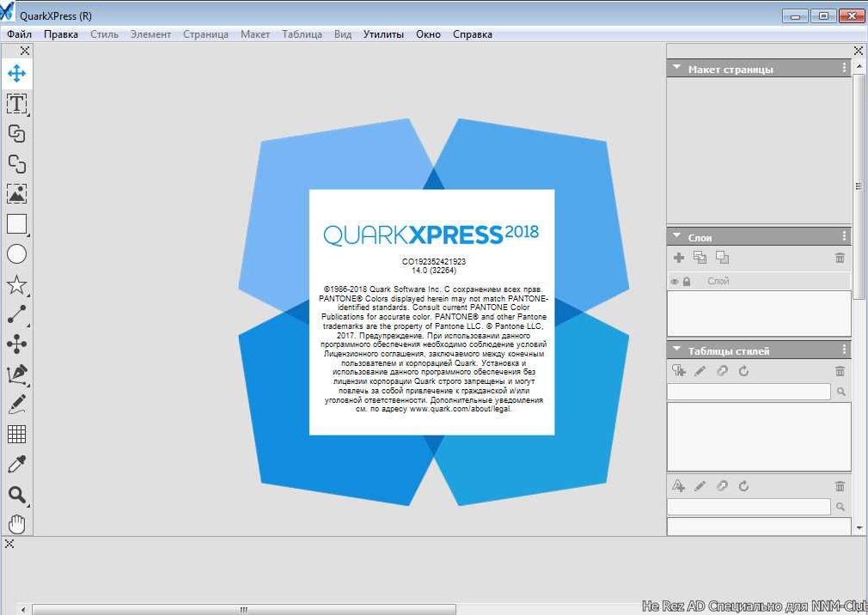The image size is (868, 615).
Task: Choose the Rectangle Box tool
Action: (x=16, y=224)
